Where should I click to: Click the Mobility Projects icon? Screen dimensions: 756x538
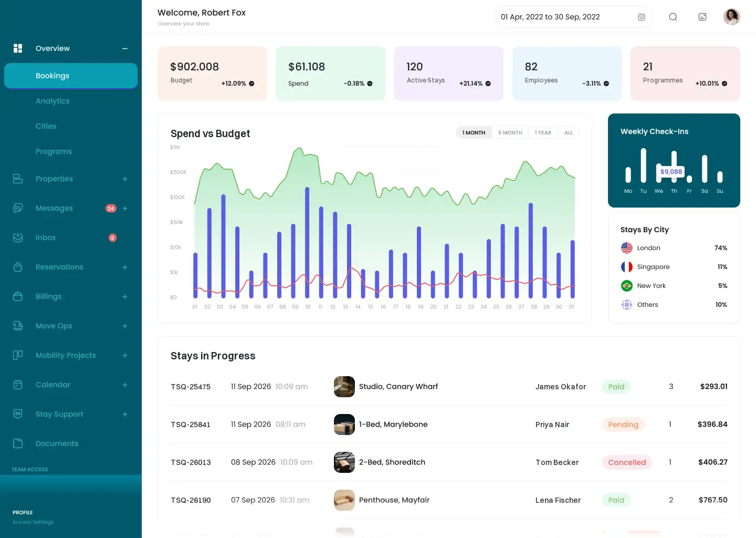point(18,355)
